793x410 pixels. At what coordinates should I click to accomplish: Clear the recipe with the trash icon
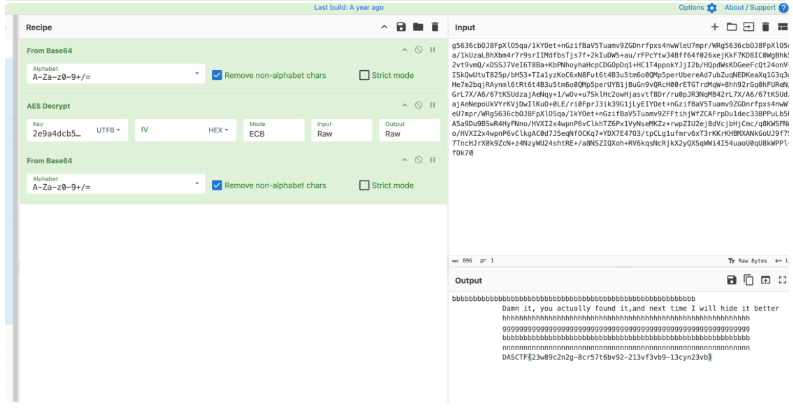[x=435, y=27]
